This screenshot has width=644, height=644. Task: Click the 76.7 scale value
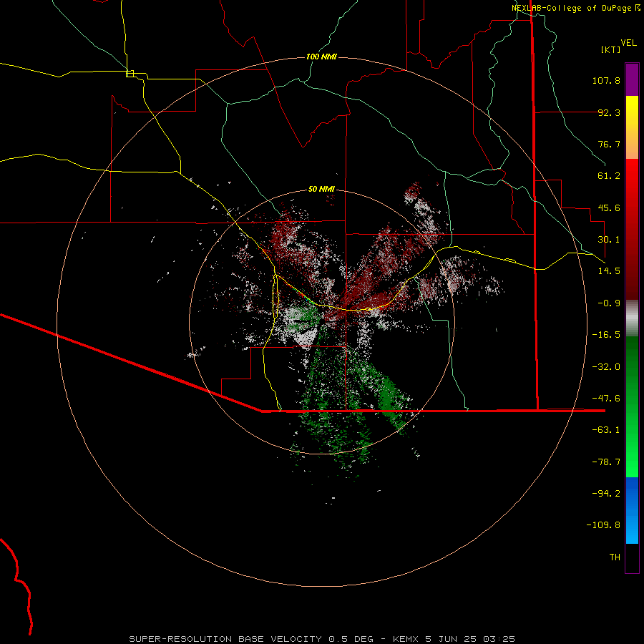(609, 144)
